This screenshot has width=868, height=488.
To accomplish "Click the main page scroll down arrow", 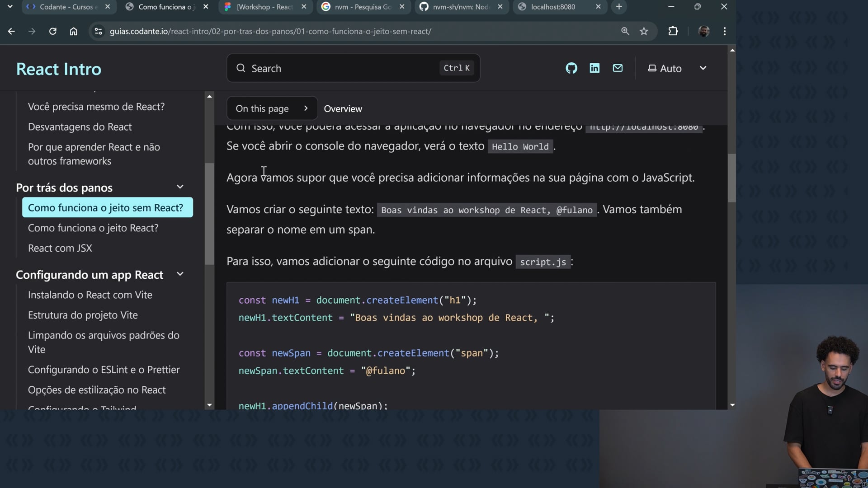I will click(x=732, y=405).
